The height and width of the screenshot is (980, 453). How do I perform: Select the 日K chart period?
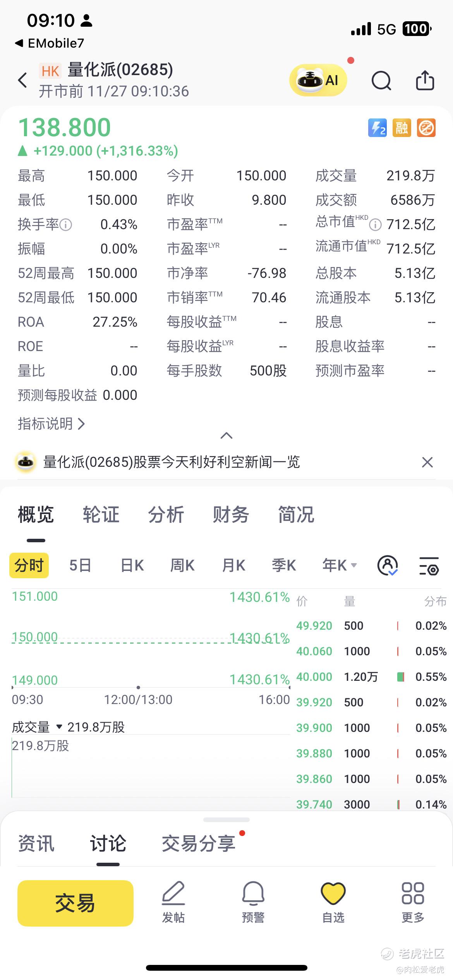coord(132,565)
